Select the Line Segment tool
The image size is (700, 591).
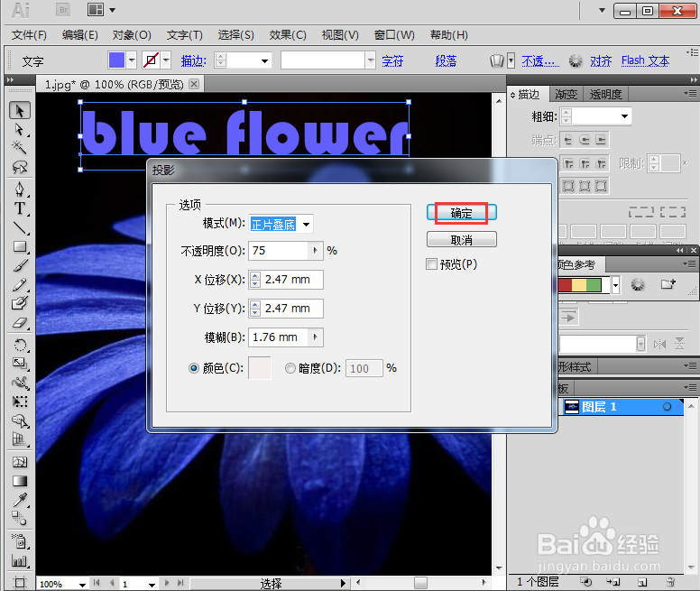20,227
